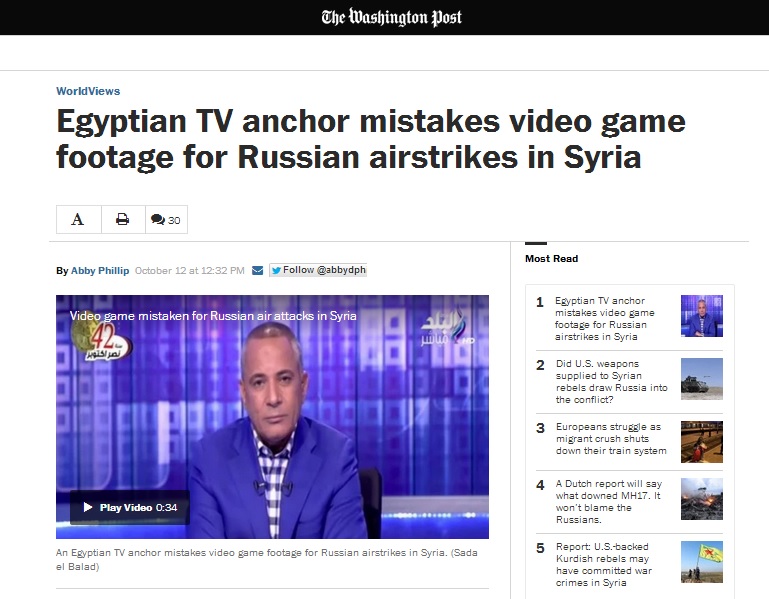Open the Egyptian TV anchor thumbnail in Most Read
Image resolution: width=769 pixels, height=599 pixels.
click(x=702, y=315)
